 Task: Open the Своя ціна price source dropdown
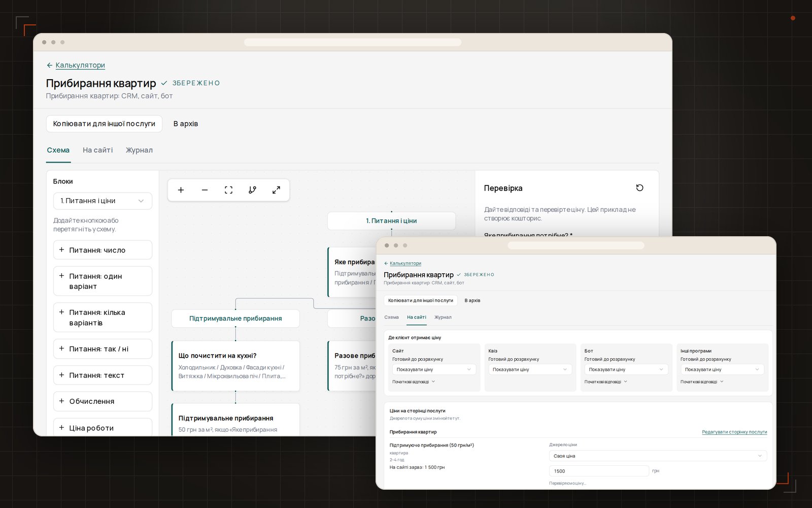[x=658, y=456]
